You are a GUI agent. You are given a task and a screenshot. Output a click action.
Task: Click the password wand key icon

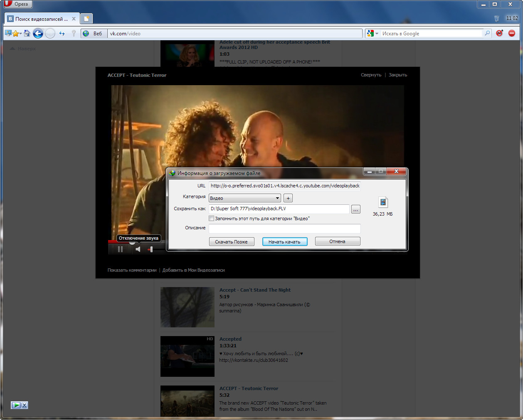pos(74,33)
